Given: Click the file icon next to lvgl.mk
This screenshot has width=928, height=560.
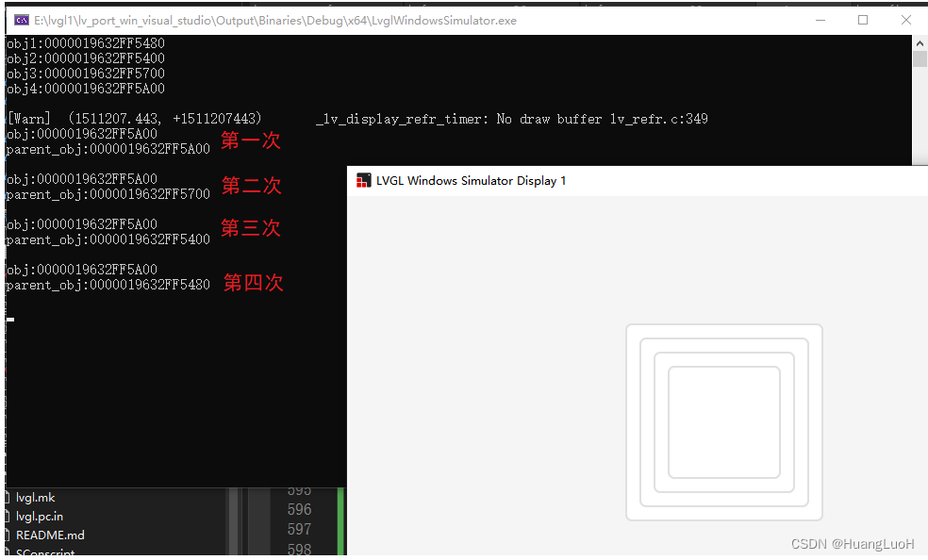Looking at the screenshot, I should tap(8, 498).
